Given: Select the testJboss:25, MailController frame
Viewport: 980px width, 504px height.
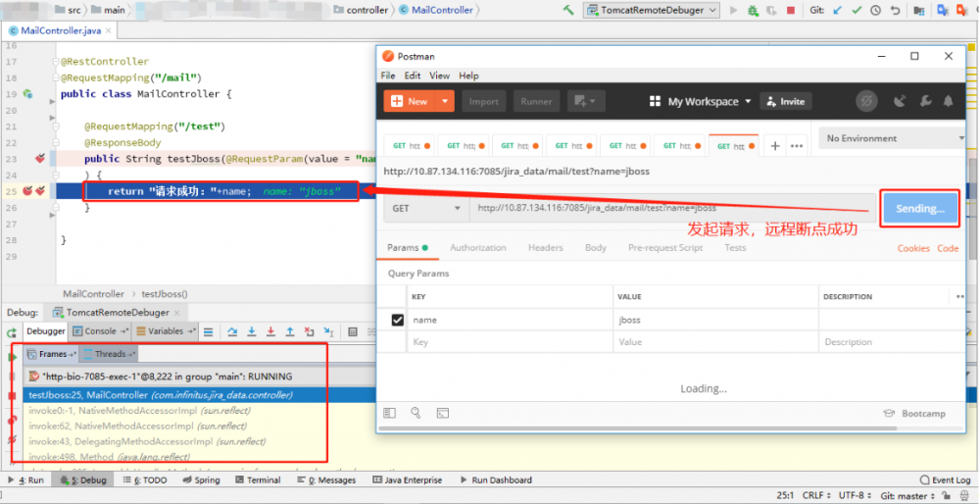Looking at the screenshot, I should point(160,395).
